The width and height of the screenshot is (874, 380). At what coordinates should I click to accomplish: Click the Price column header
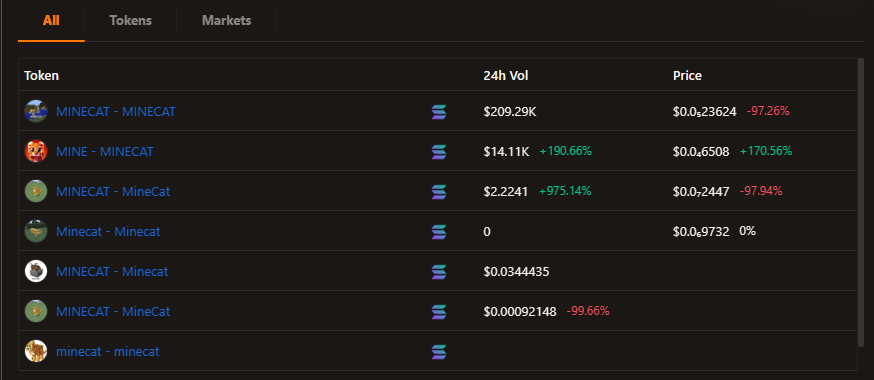click(x=687, y=76)
